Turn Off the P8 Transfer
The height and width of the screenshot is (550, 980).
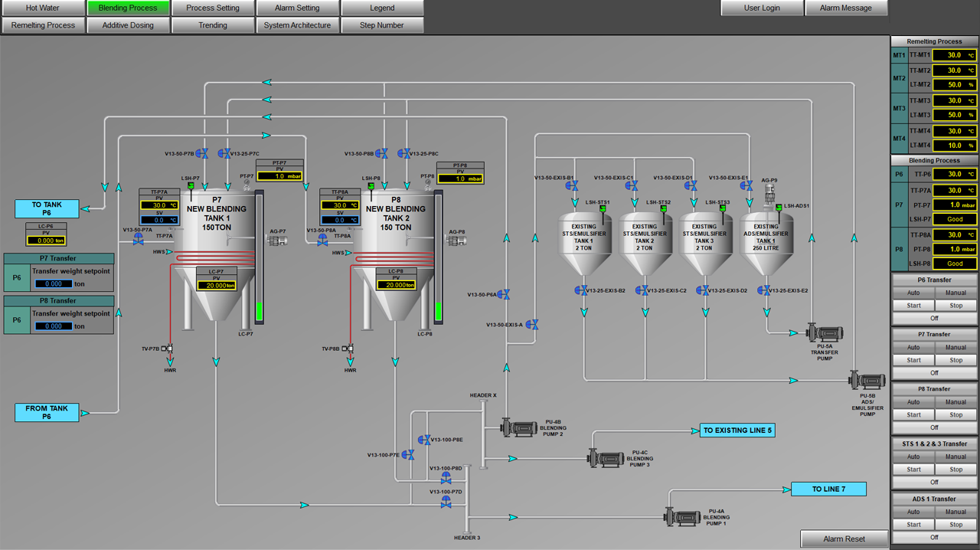pyautogui.click(x=934, y=427)
